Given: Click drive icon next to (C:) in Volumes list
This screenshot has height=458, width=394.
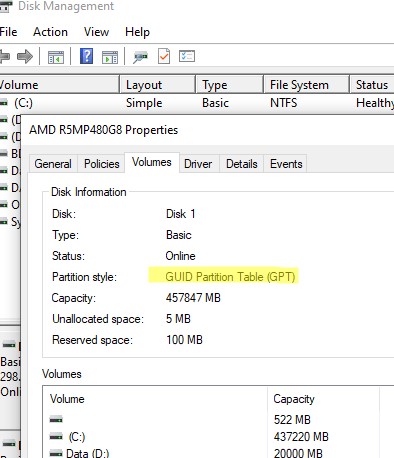Looking at the screenshot, I should click(56, 436).
